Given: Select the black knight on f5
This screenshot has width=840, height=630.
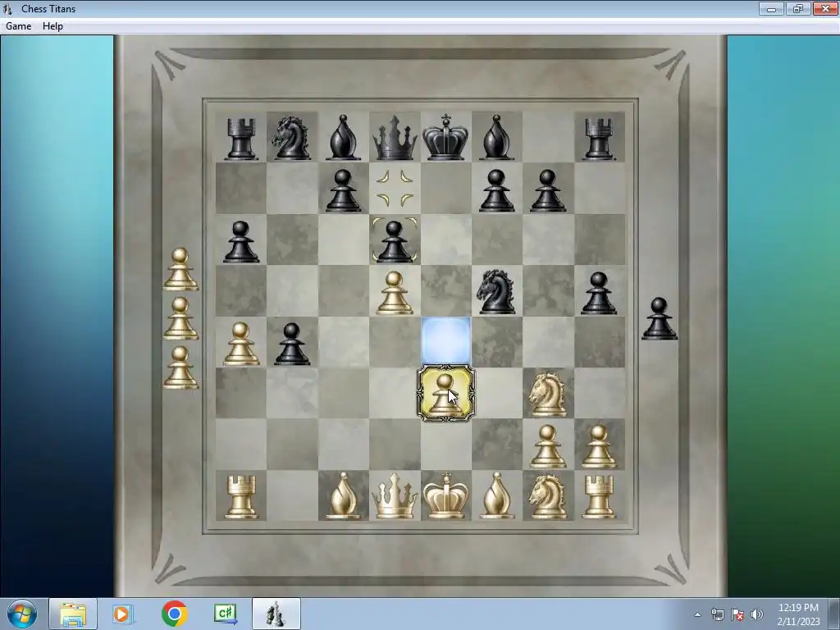Looking at the screenshot, I should (x=496, y=291).
